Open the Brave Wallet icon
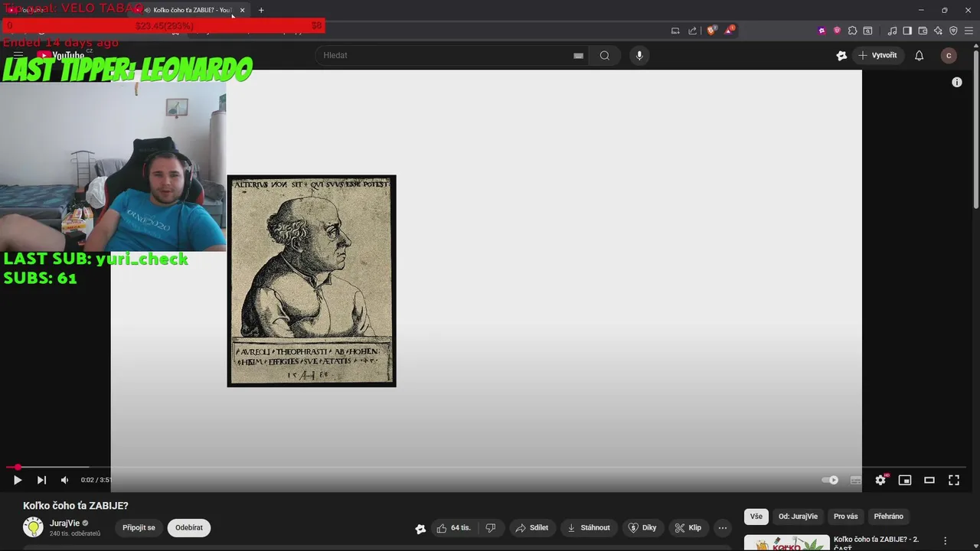 click(x=923, y=31)
